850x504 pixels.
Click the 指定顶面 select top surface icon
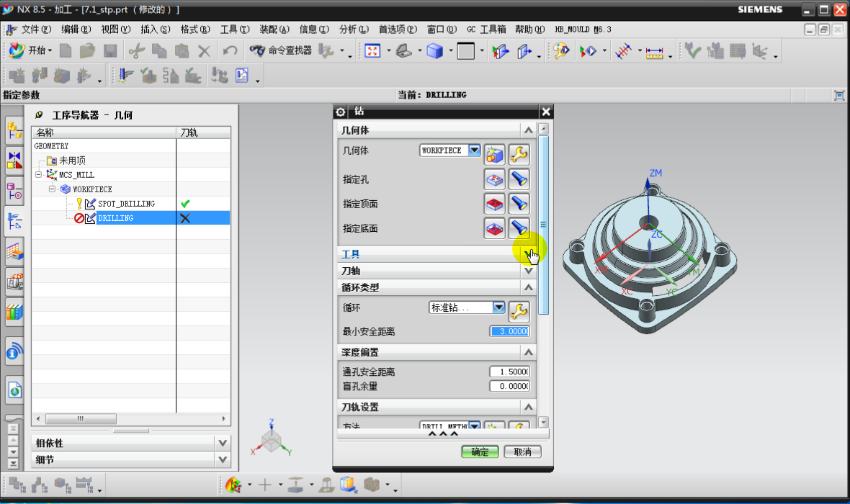(x=494, y=204)
